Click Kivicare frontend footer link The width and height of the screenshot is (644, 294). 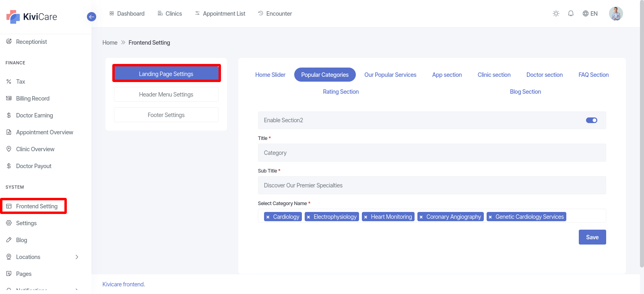pos(124,284)
